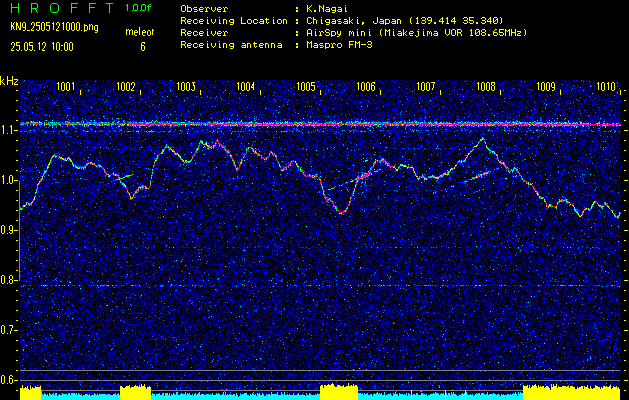
Task: Select the 1002 time marker
Action: tap(126, 86)
